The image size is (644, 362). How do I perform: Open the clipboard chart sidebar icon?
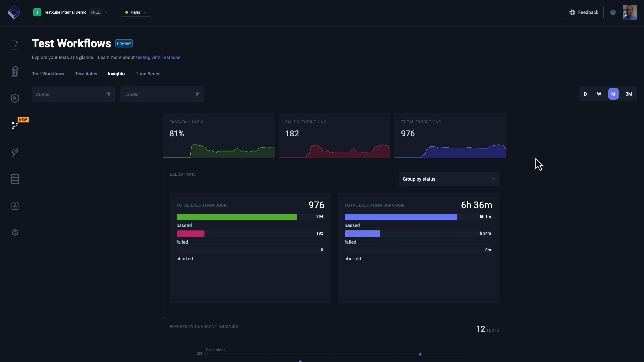[x=15, y=206]
